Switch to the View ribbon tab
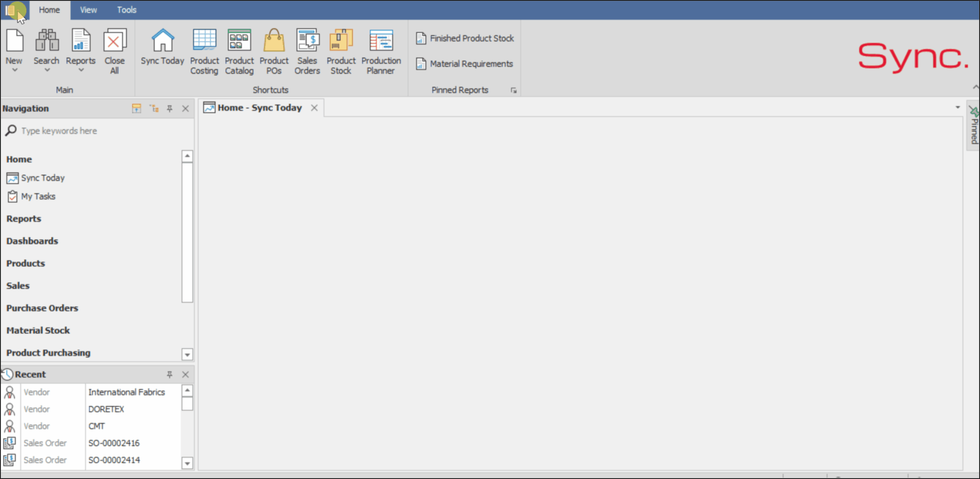 tap(88, 10)
